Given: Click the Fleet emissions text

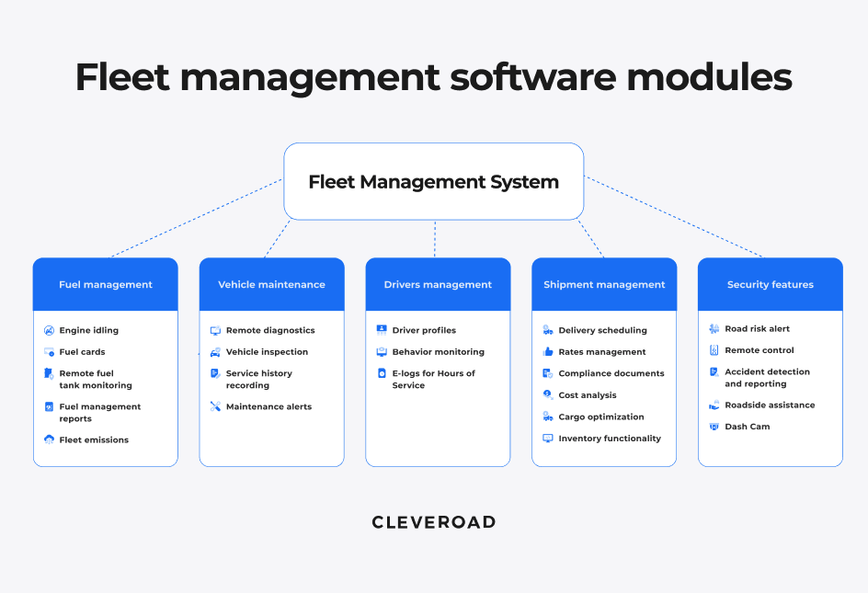Looking at the screenshot, I should coord(94,439).
